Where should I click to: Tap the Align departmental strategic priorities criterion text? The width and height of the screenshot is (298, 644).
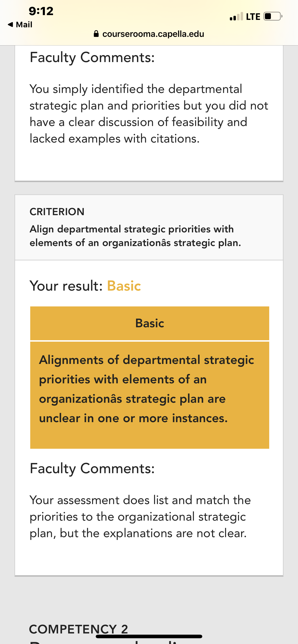tap(136, 236)
